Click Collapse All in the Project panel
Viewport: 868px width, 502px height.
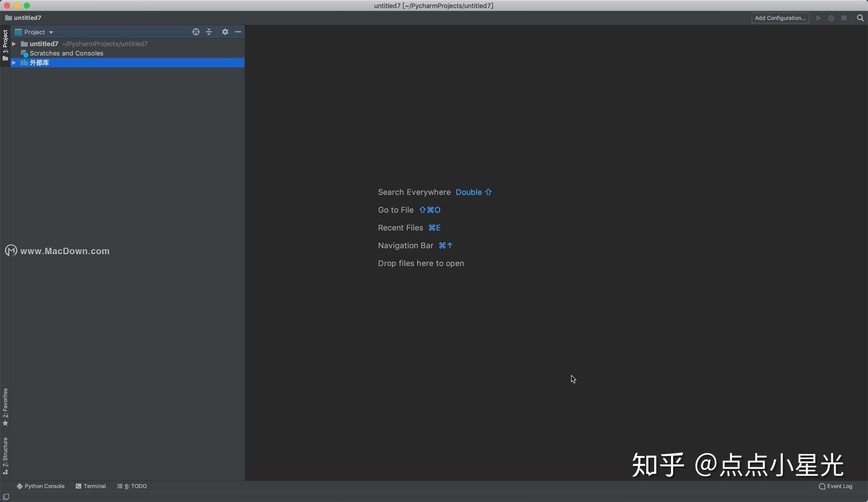click(209, 32)
